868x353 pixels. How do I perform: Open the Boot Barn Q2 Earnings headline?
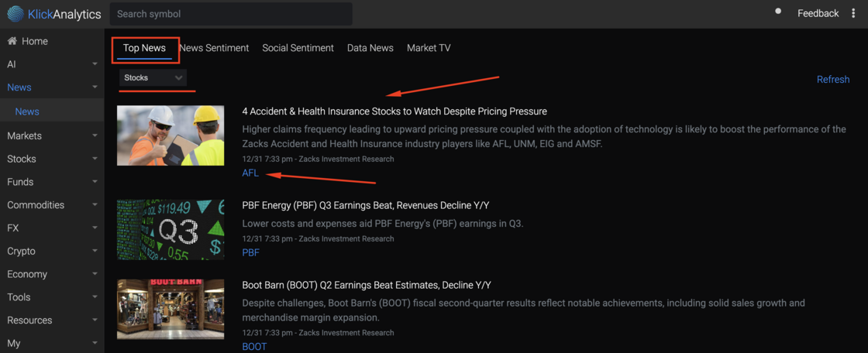(x=367, y=286)
